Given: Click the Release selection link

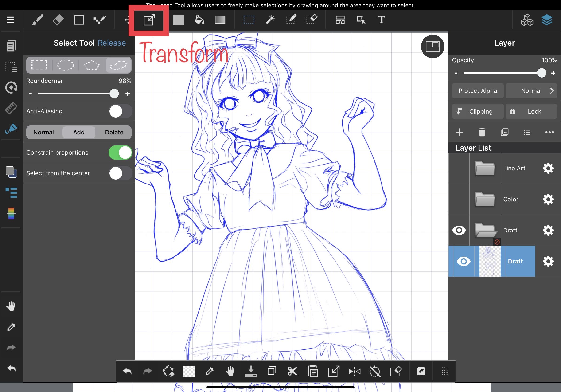Looking at the screenshot, I should tap(112, 43).
